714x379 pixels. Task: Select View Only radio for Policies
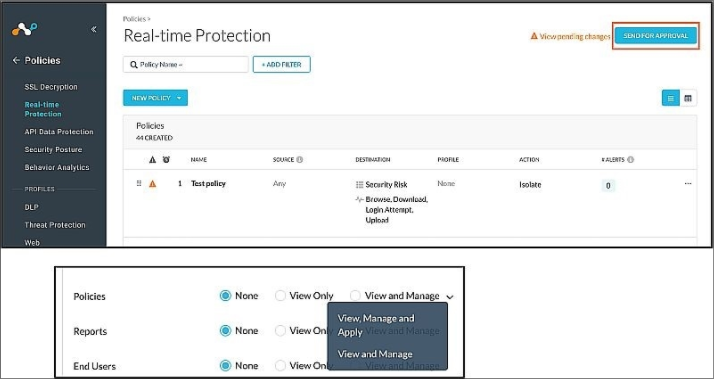point(280,296)
